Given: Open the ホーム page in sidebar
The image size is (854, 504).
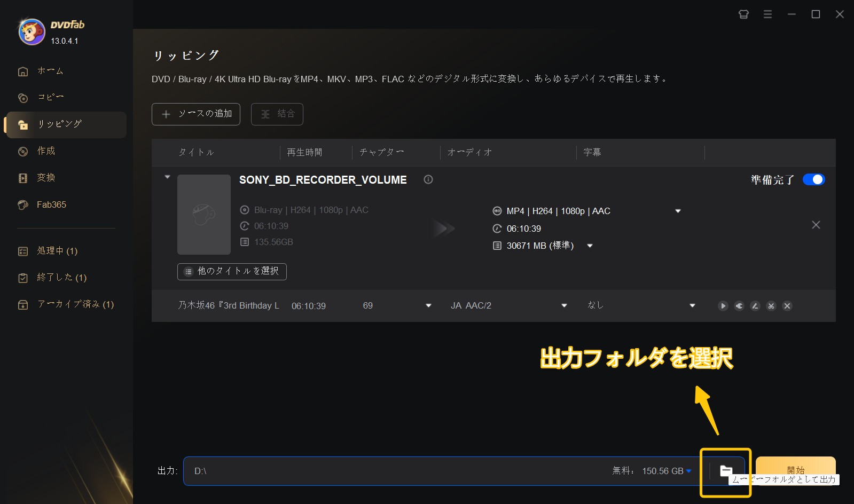Looking at the screenshot, I should (50, 71).
